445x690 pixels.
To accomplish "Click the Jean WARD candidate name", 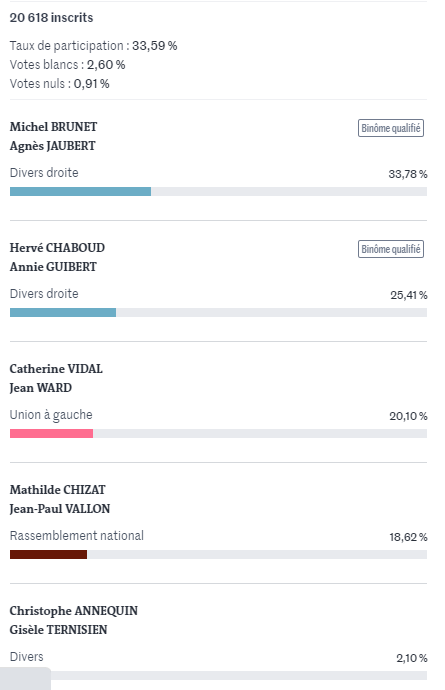I will 40,388.
